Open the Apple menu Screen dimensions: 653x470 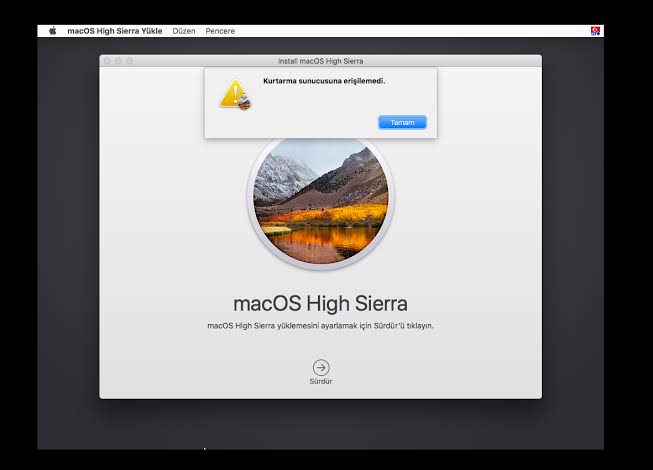pos(52,31)
